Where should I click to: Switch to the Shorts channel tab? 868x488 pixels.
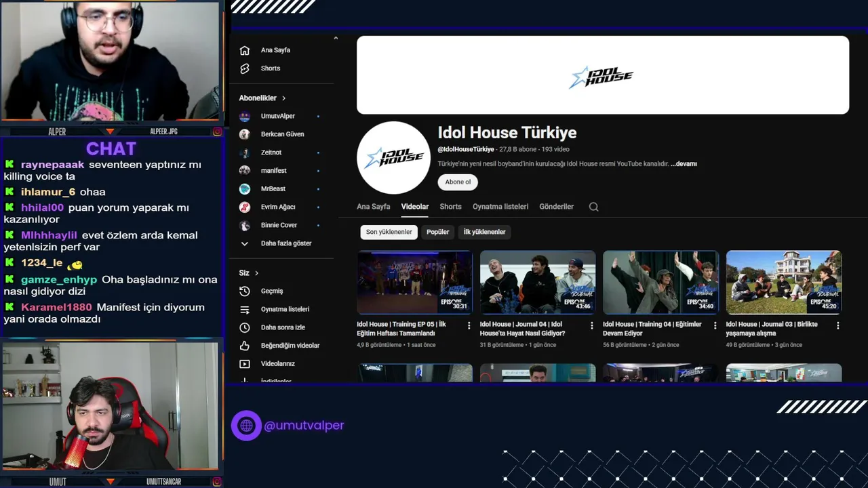450,207
